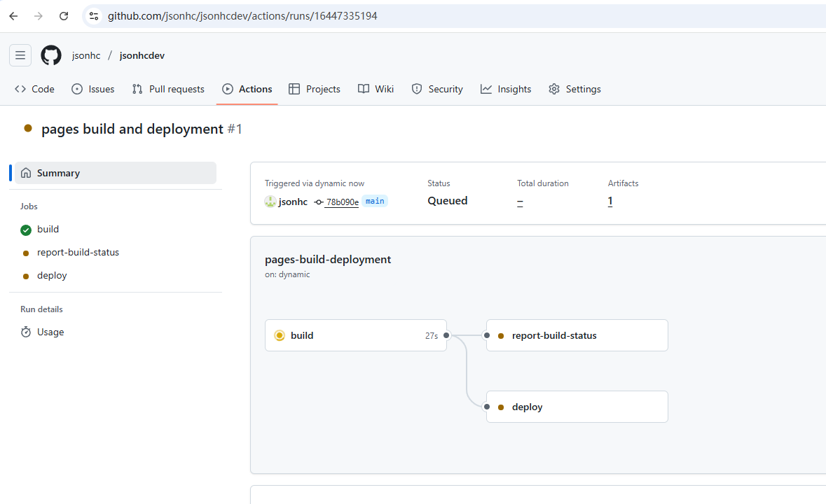Click the artifacts count 1 link

(x=610, y=201)
